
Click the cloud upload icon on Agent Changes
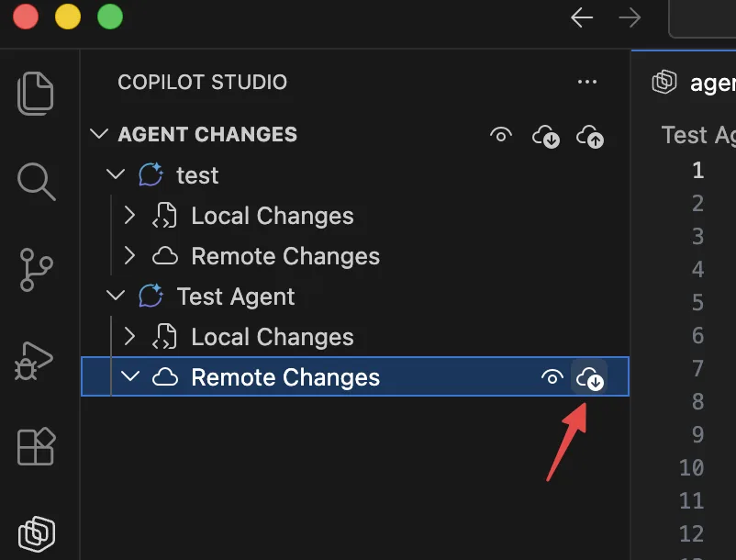click(x=589, y=135)
